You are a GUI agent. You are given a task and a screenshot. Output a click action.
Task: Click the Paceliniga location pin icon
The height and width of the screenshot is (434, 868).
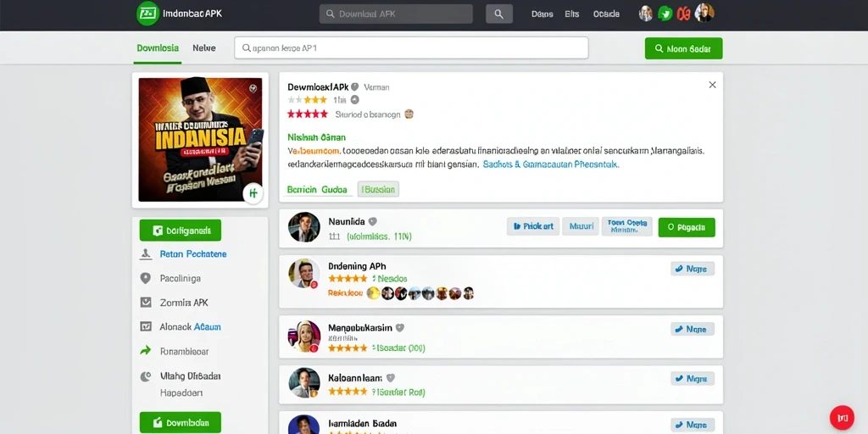(x=146, y=278)
